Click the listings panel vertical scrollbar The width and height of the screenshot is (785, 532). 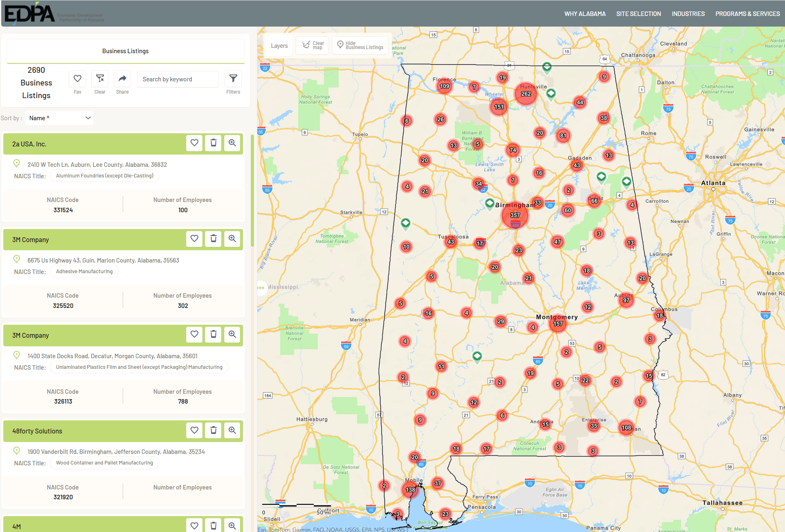252,191
